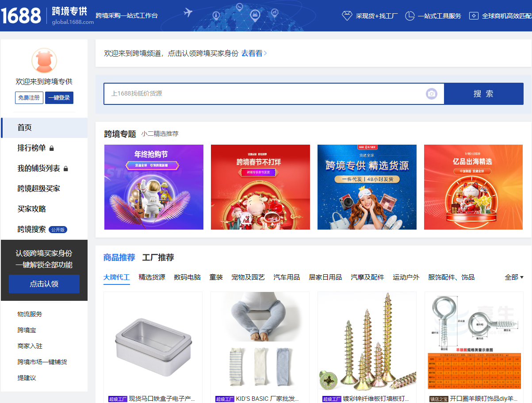Image resolution: width=532 pixels, height=403 pixels.
Task: Click the 一键登录 button
Action: pos(59,98)
